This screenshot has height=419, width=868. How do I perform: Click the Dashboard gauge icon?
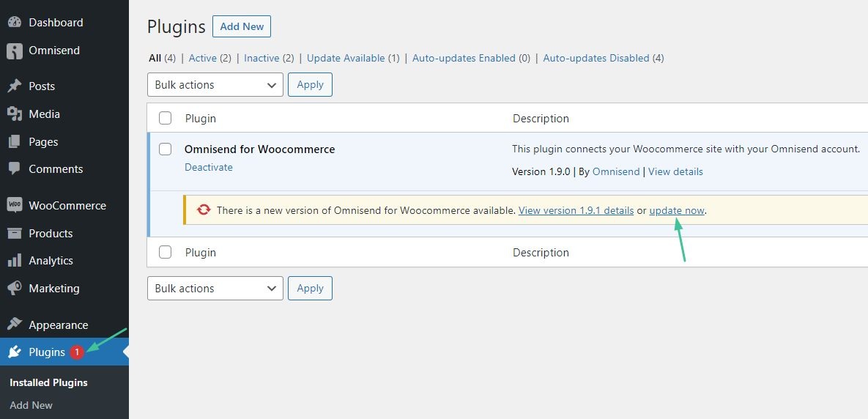pyautogui.click(x=15, y=23)
